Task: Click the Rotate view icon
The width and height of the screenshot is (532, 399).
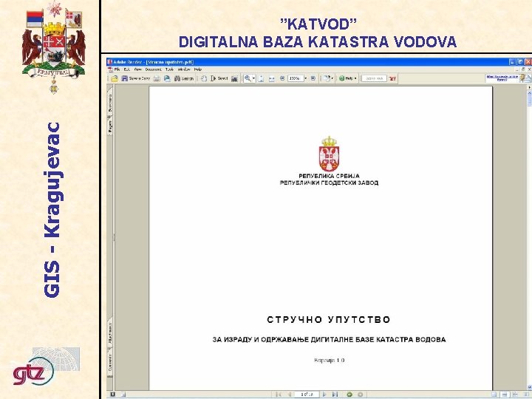Action: 327,78
